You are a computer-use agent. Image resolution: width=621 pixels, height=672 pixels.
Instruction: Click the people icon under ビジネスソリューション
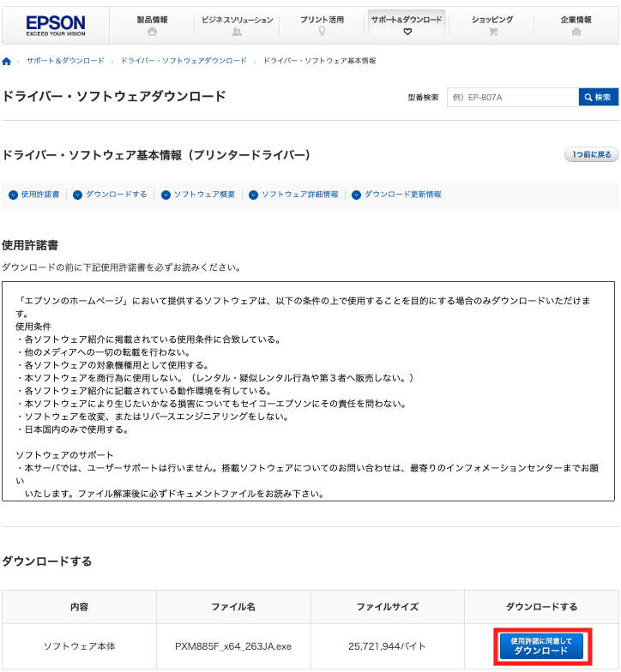click(237, 32)
